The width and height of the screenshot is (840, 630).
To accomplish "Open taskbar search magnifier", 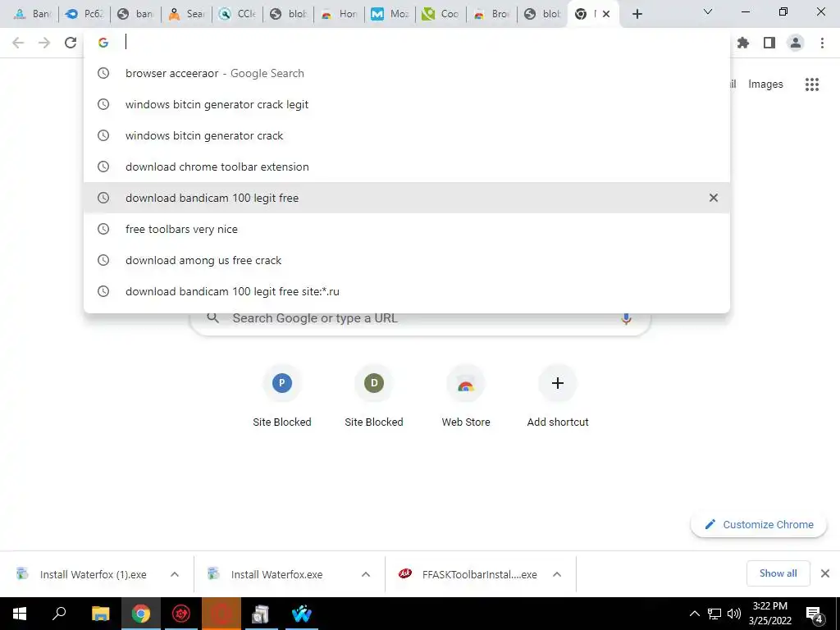I will pos(59,614).
